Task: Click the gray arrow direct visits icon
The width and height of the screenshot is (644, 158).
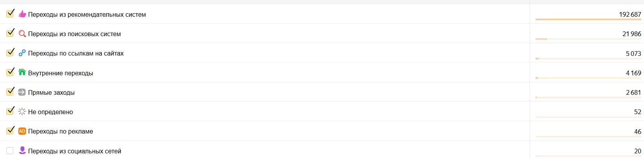Action: [x=22, y=92]
